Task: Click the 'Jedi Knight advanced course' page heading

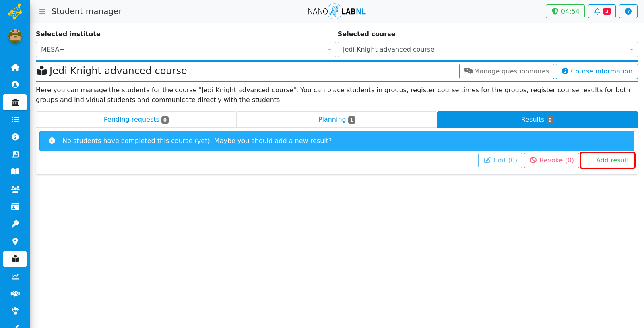Action: pos(118,71)
